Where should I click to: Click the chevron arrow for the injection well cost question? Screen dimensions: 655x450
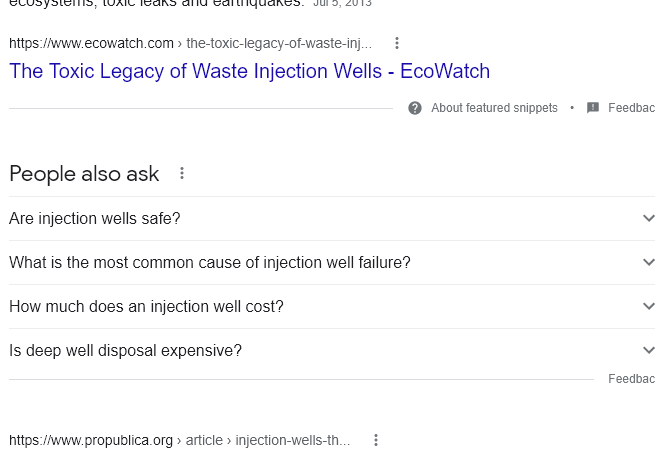(x=649, y=306)
